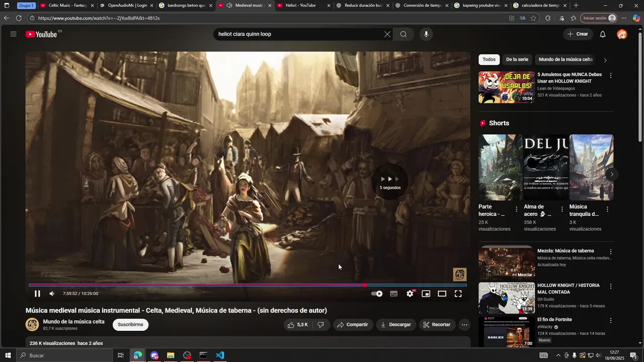Open the Task View taskbar icon
Screen dimensions: 644x362
[x=121, y=355]
